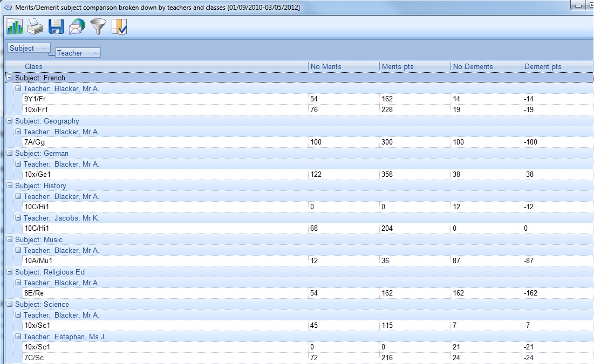594x364 pixels.
Task: Select the 9Y1/Fr class row
Action: tap(308, 99)
